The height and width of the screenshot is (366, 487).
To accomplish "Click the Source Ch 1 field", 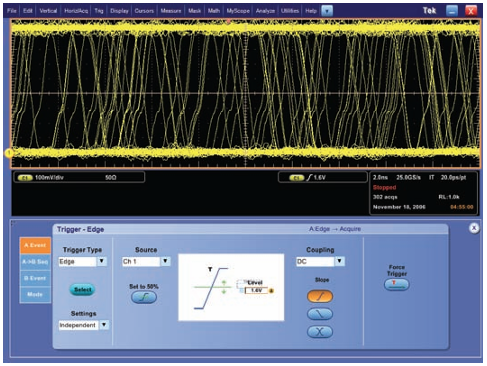I will point(141,261).
